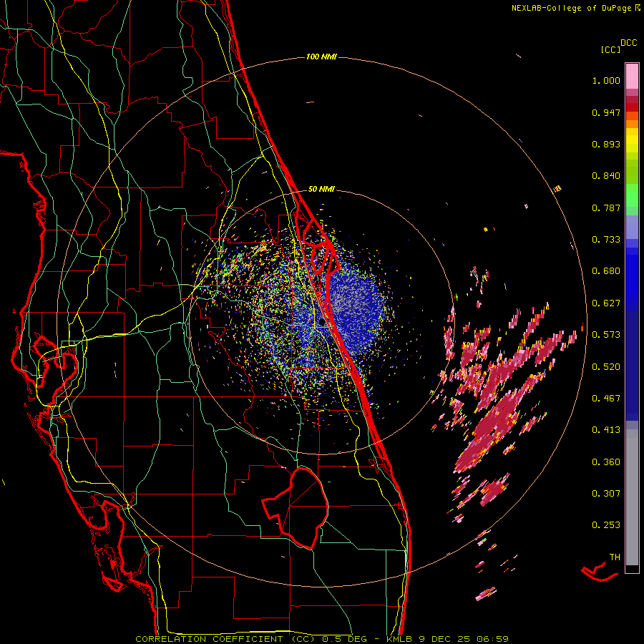This screenshot has width=644, height=644.
Task: Click the 0.840 scale value
Action: pyautogui.click(x=606, y=176)
